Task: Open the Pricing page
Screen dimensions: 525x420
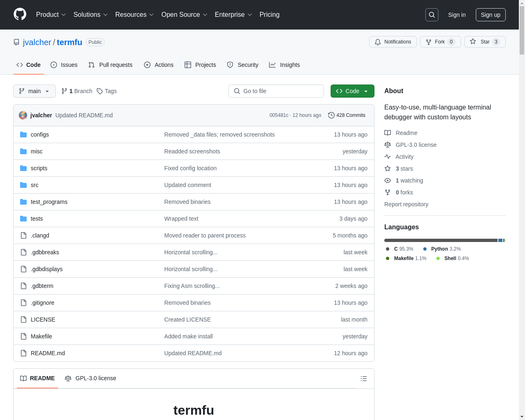Action: coord(269,15)
